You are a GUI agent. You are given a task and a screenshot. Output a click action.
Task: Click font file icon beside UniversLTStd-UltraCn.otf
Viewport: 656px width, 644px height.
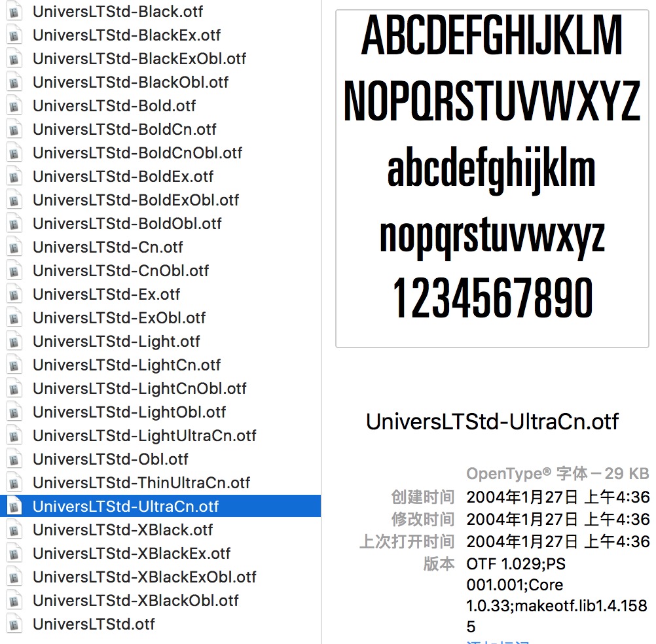(14, 506)
